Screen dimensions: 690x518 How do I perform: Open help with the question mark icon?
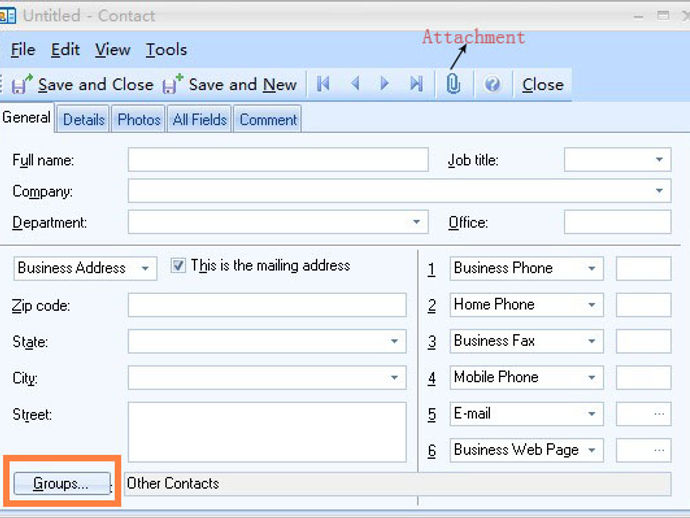(x=492, y=84)
